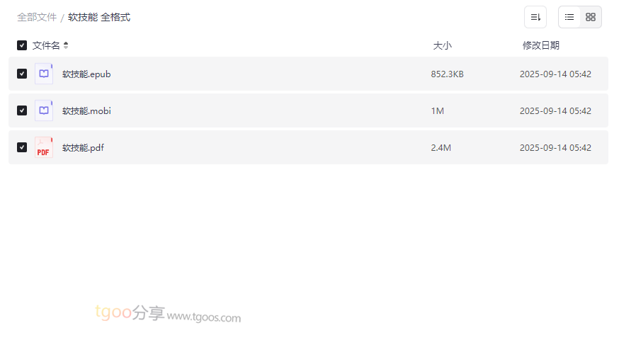This screenshot has height=364, width=619.
Task: Click the 修改日期 column header
Action: click(540, 45)
